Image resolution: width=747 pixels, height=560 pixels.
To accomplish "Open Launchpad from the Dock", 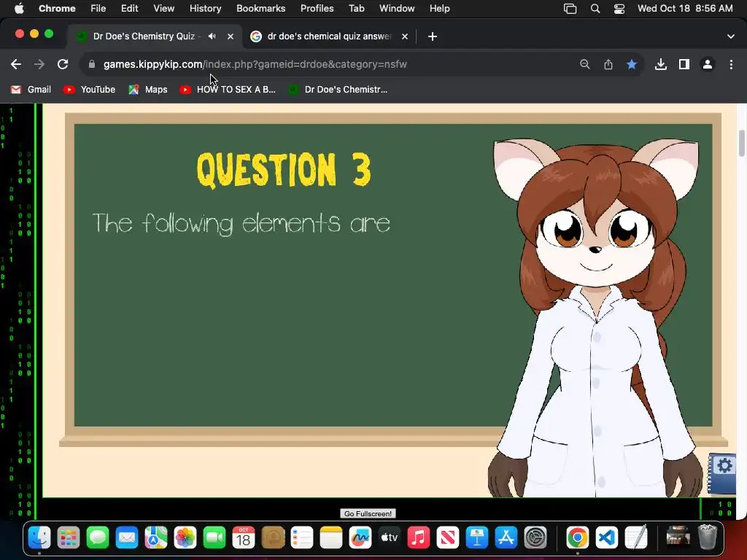I will tap(69, 538).
